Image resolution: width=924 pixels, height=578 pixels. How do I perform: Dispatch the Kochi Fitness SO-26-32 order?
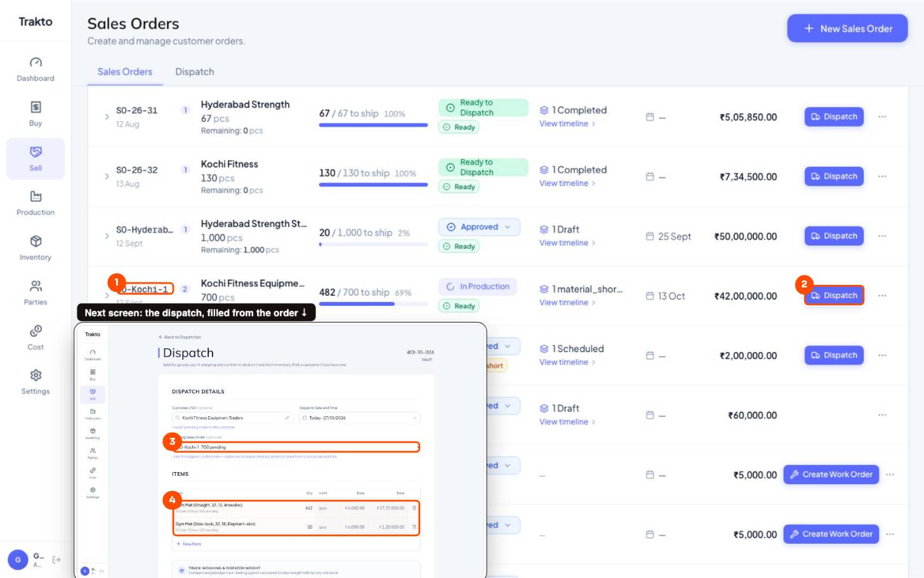(834, 176)
